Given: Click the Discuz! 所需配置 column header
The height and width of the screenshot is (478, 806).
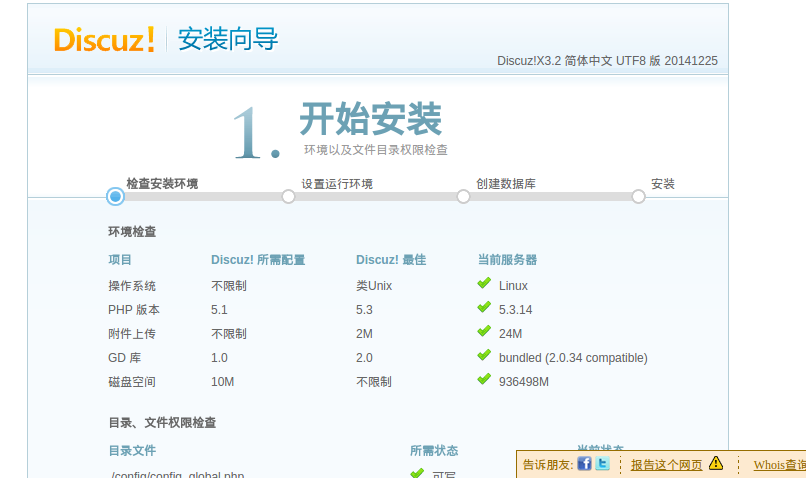Looking at the screenshot, I should [x=258, y=260].
